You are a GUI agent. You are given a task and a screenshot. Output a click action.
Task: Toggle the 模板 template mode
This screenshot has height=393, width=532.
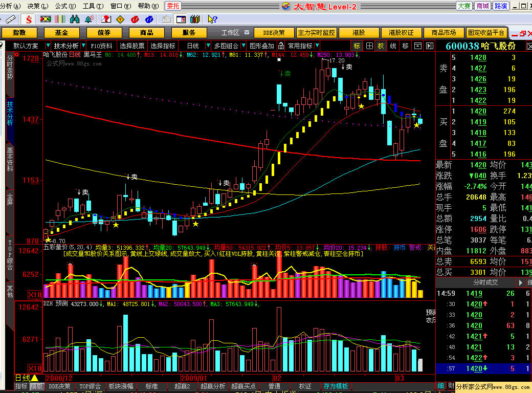pyautogui.click(x=37, y=386)
